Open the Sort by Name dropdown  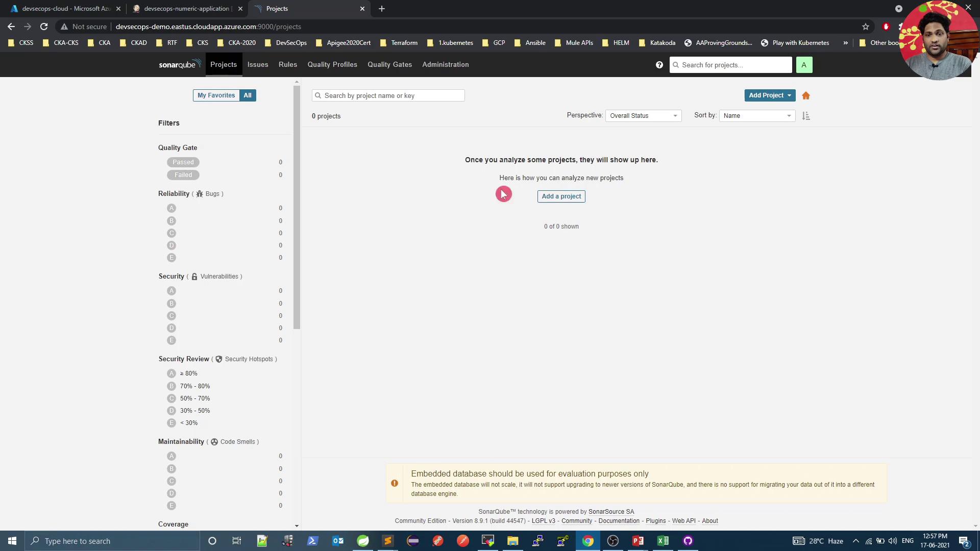[756, 116]
